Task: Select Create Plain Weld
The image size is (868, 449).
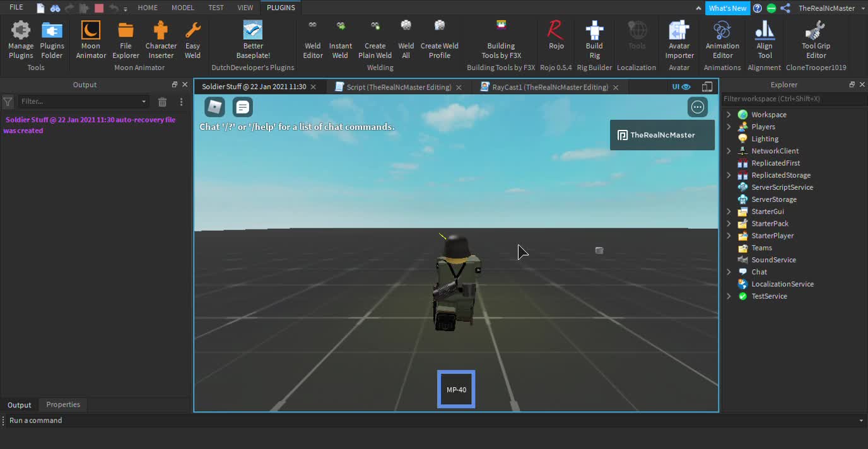Action: pyautogui.click(x=375, y=40)
